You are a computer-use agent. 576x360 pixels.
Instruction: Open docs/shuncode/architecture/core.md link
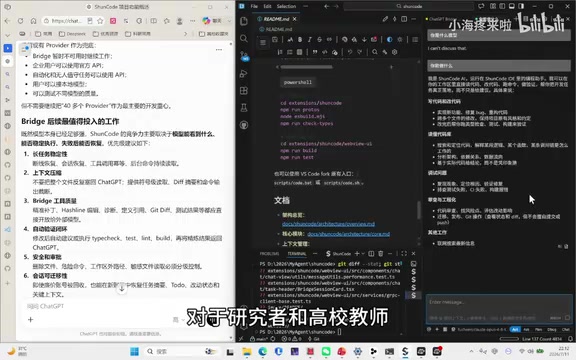tap(349, 234)
